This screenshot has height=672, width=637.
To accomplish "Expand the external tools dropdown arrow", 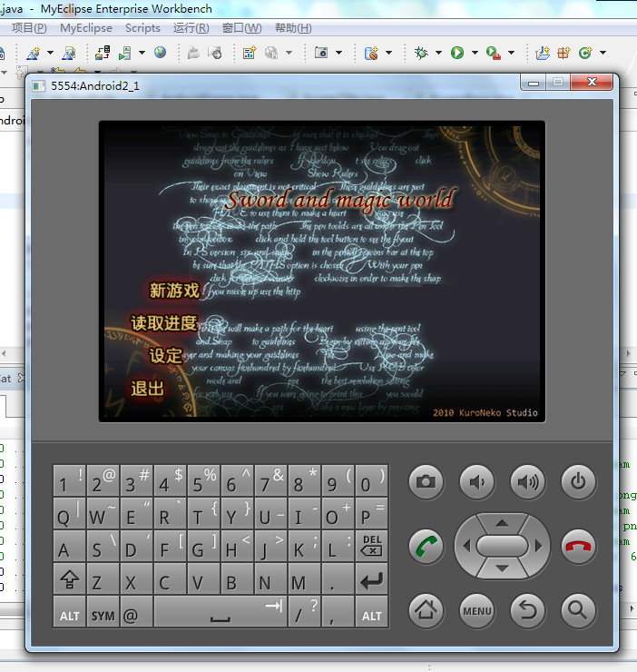I will tap(511, 53).
